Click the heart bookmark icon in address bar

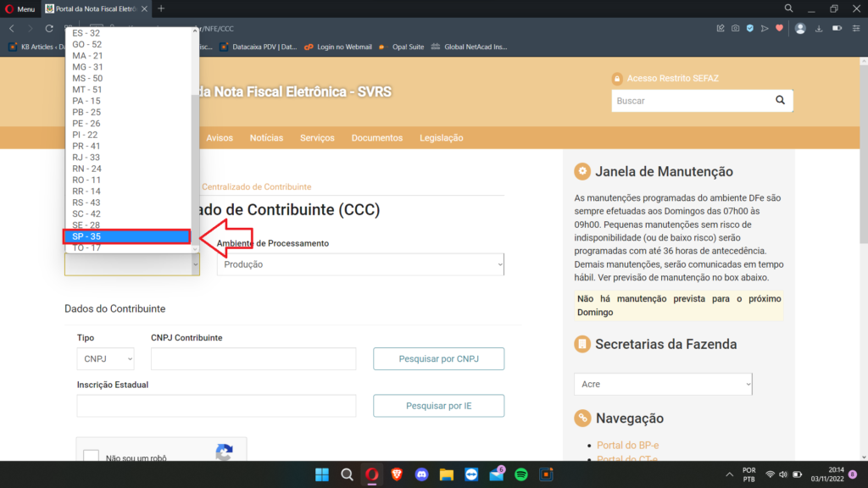click(778, 28)
